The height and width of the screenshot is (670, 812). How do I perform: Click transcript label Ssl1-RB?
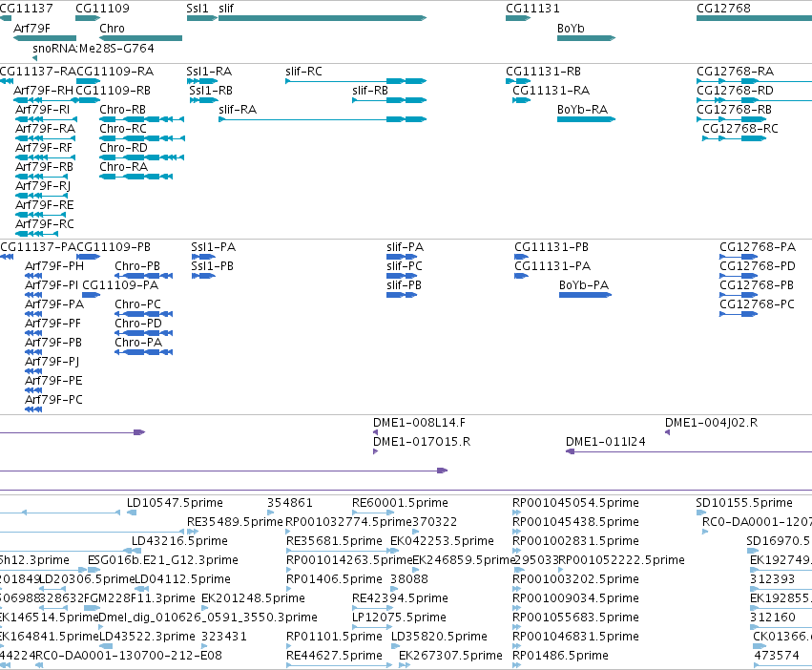click(x=211, y=91)
